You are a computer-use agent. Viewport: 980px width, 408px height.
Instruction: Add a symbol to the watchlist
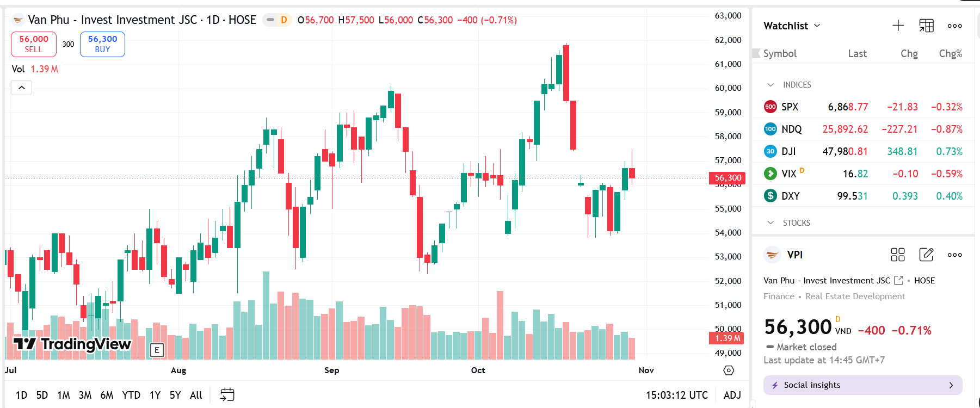point(898,26)
